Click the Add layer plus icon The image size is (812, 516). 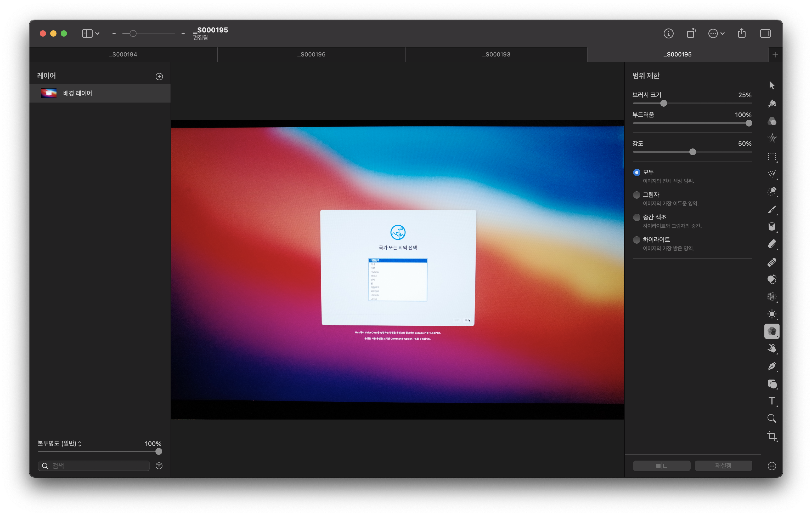[x=159, y=77]
